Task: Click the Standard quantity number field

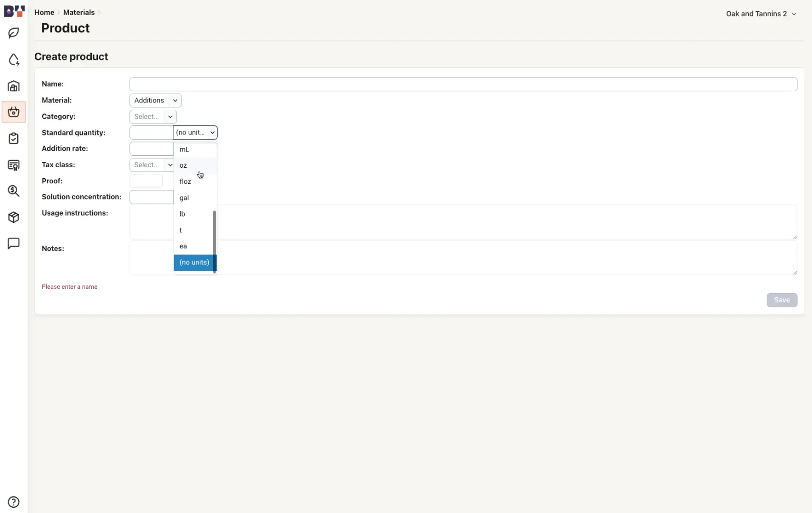Action: pos(152,133)
